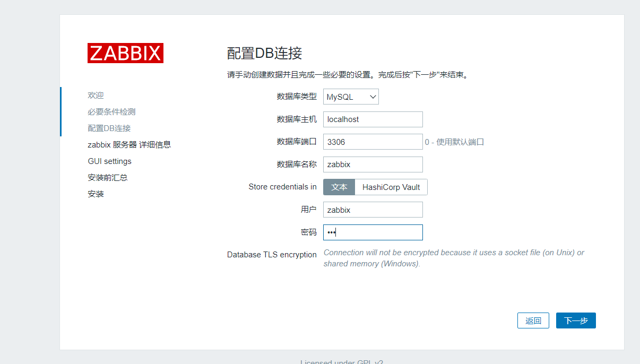640x364 pixels.
Task: Select 配置DB连接 step in sidebar
Action: point(109,128)
